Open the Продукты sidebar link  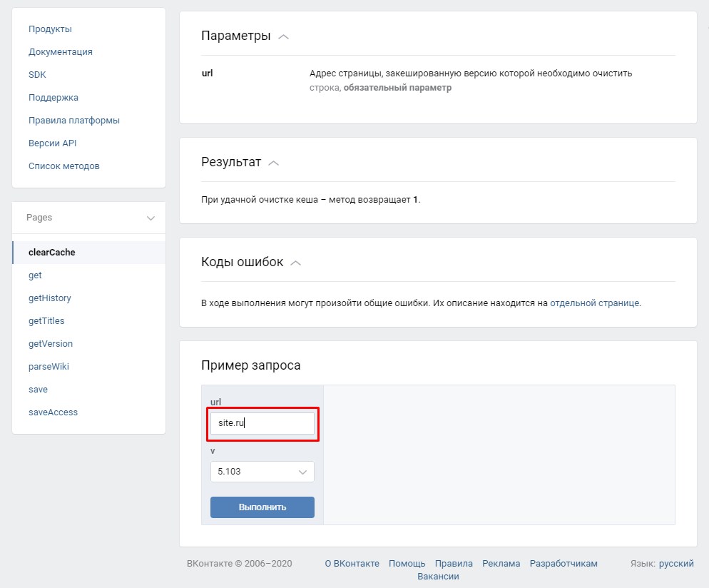[50, 29]
